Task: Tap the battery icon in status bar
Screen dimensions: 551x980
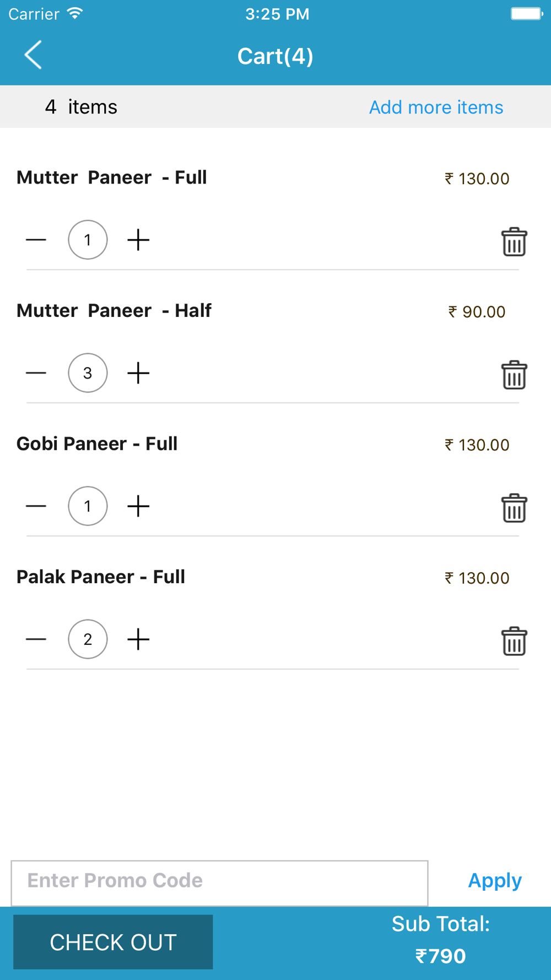Action: 527,13
